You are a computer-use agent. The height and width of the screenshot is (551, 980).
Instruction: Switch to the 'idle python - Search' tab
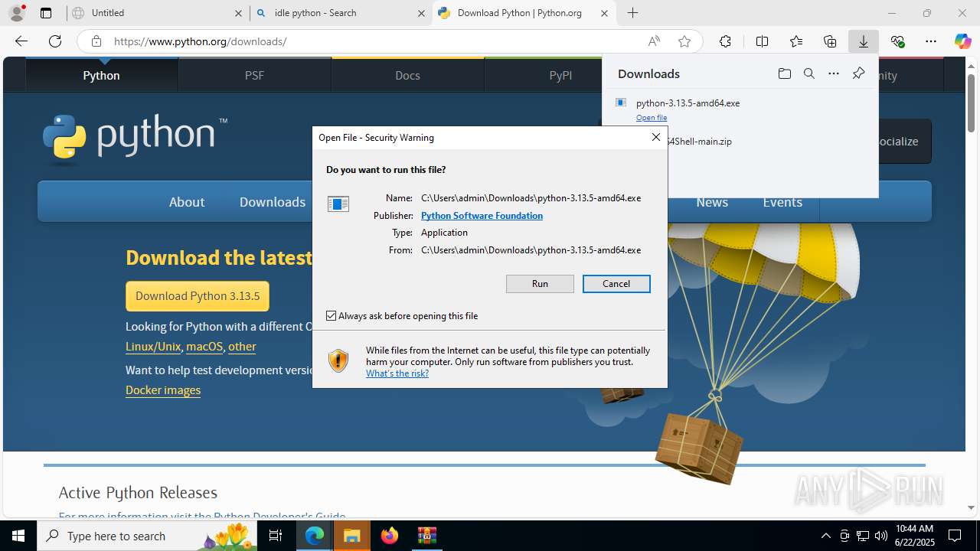[341, 13]
